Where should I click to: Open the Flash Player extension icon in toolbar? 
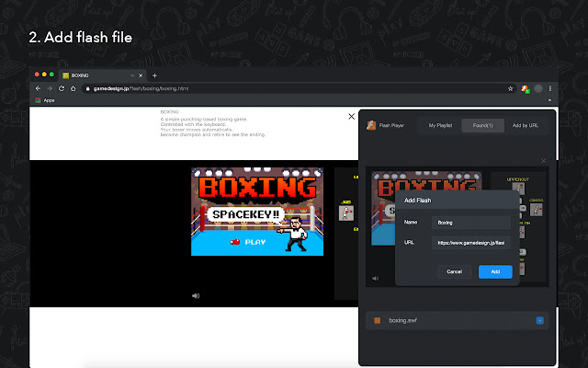[525, 88]
